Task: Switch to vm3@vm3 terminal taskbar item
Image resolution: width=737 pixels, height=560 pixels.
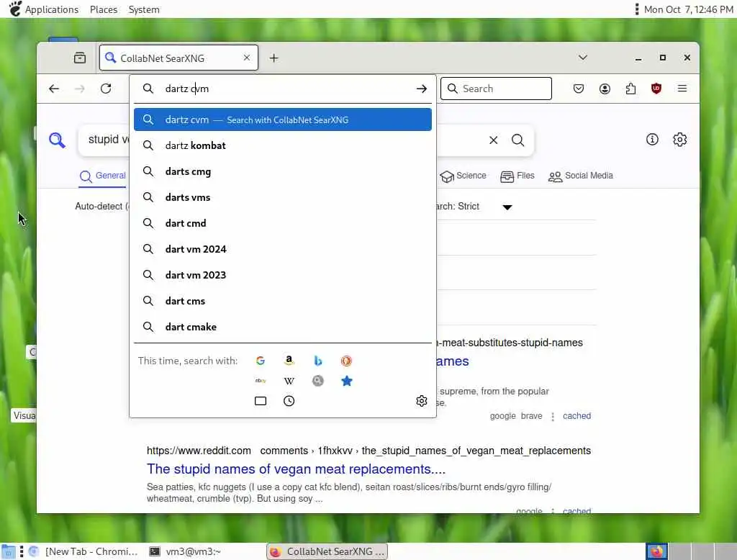Action: click(x=185, y=551)
